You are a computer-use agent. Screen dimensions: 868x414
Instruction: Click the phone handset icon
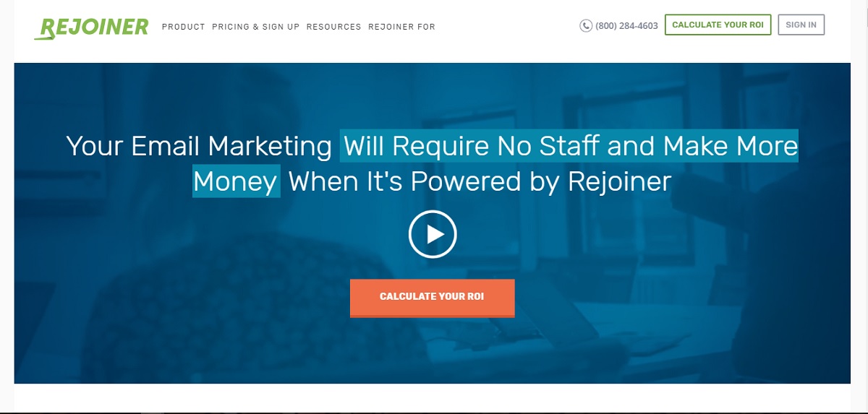[x=586, y=26]
